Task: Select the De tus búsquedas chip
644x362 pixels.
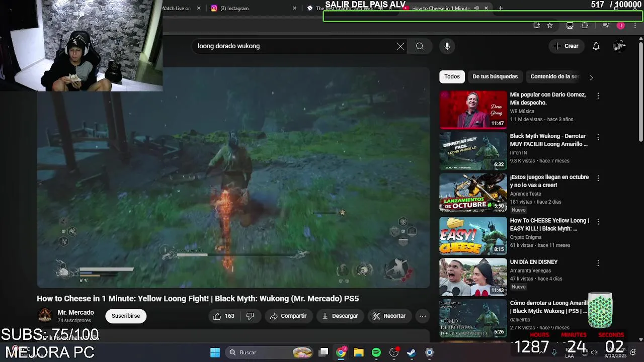Action: (x=495, y=76)
